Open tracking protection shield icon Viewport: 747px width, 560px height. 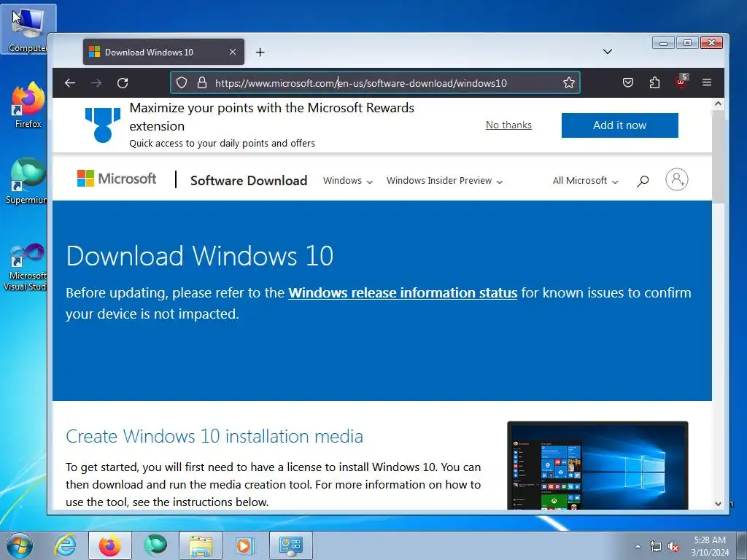click(x=182, y=83)
